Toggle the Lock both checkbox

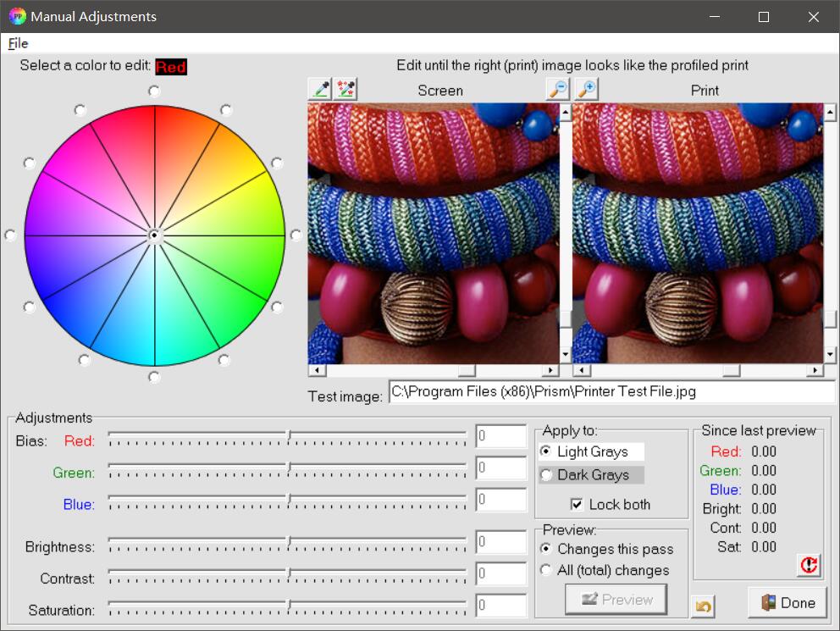click(577, 505)
